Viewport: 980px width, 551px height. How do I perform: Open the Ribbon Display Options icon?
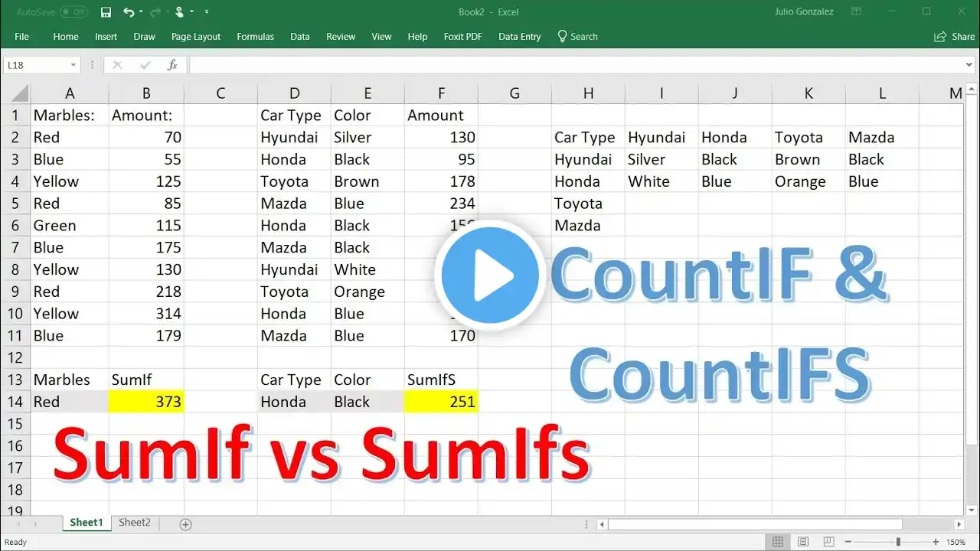857,11
